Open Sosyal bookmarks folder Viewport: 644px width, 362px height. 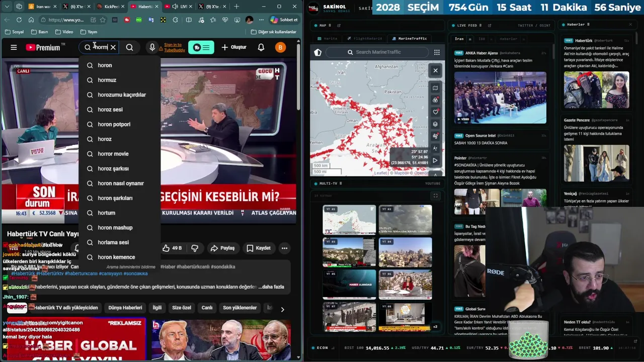point(14,32)
